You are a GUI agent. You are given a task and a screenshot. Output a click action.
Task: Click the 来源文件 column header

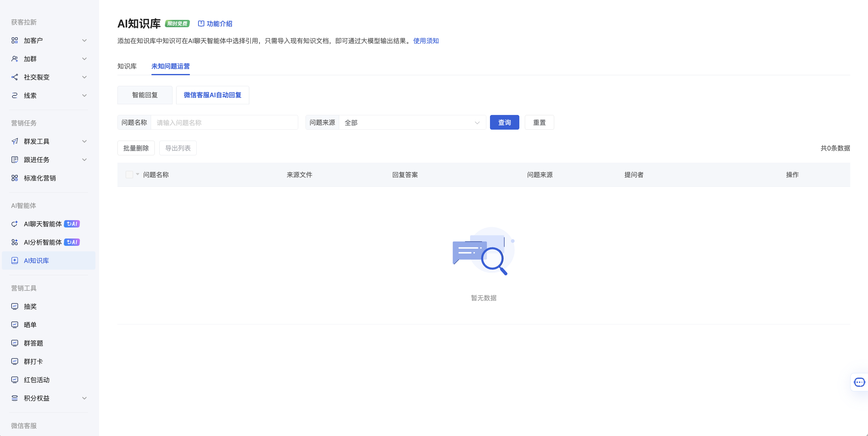(x=299, y=175)
